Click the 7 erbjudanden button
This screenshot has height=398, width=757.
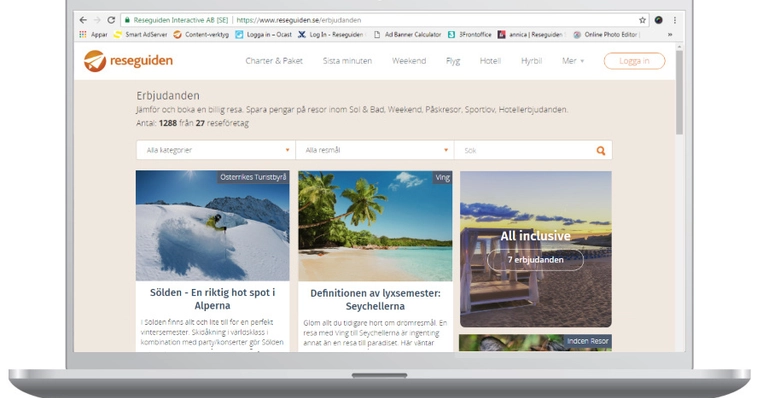click(535, 260)
